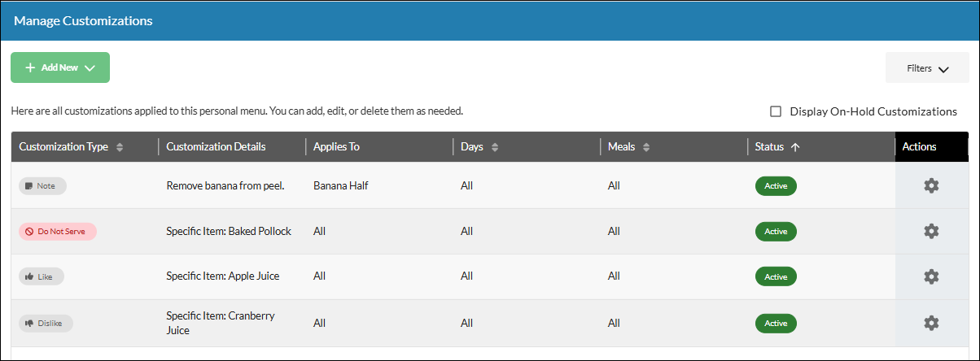Select 'Remove banana from peel.' text
The width and height of the screenshot is (980, 361).
click(225, 185)
